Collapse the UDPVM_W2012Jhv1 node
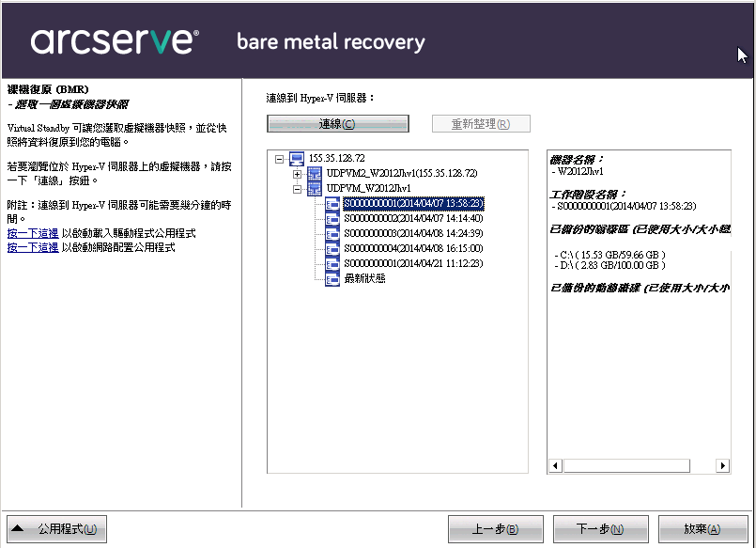 click(x=298, y=189)
